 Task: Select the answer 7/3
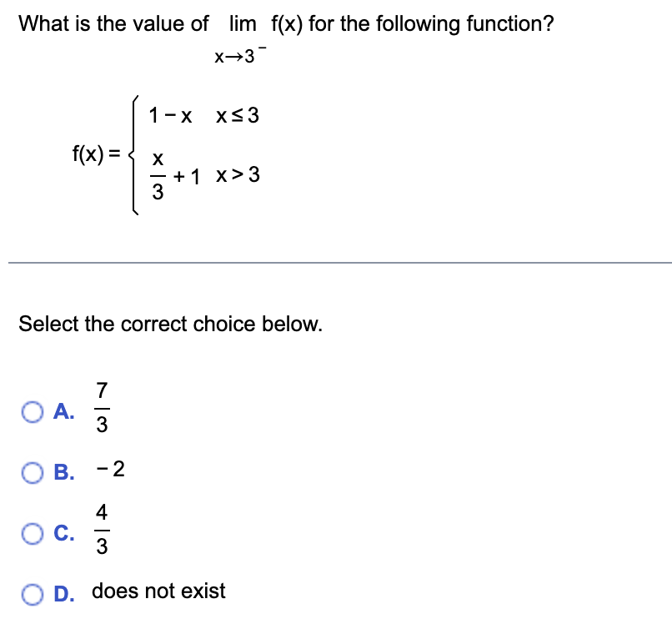[101, 410]
